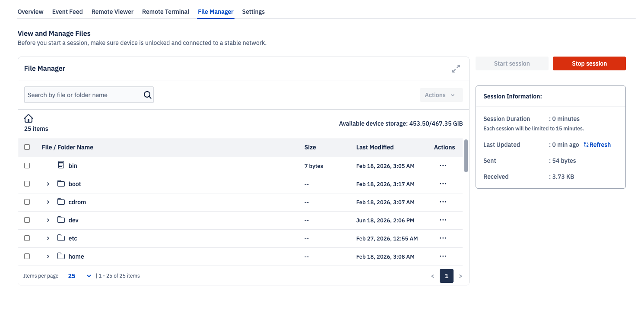Select the File Manager tab
The height and width of the screenshot is (310, 644).
point(216,12)
